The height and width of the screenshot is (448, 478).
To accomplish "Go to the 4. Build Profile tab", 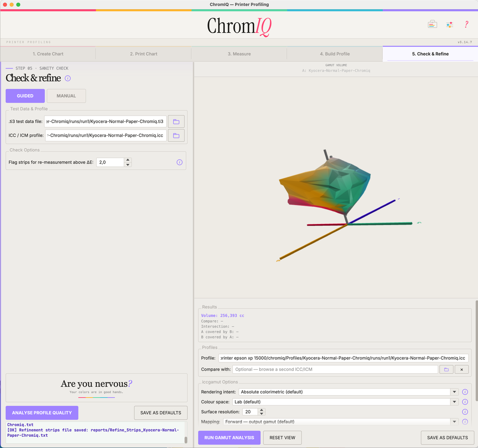I will point(335,54).
